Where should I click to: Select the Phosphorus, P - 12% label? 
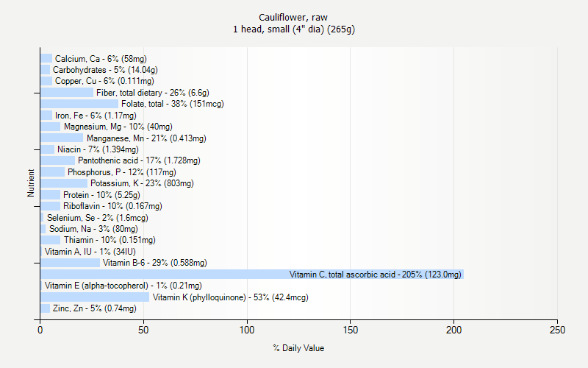122,172
